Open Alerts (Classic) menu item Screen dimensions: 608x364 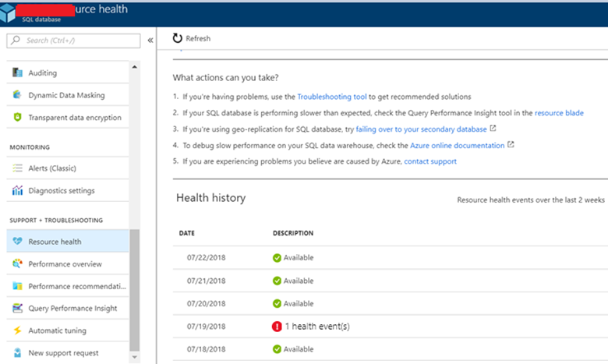[x=68, y=168]
